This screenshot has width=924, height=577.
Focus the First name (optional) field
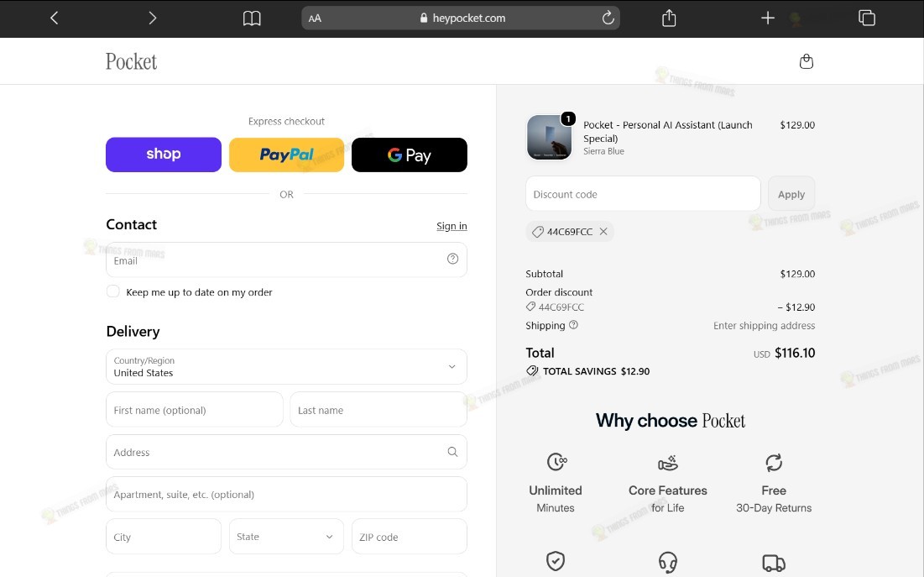195,410
